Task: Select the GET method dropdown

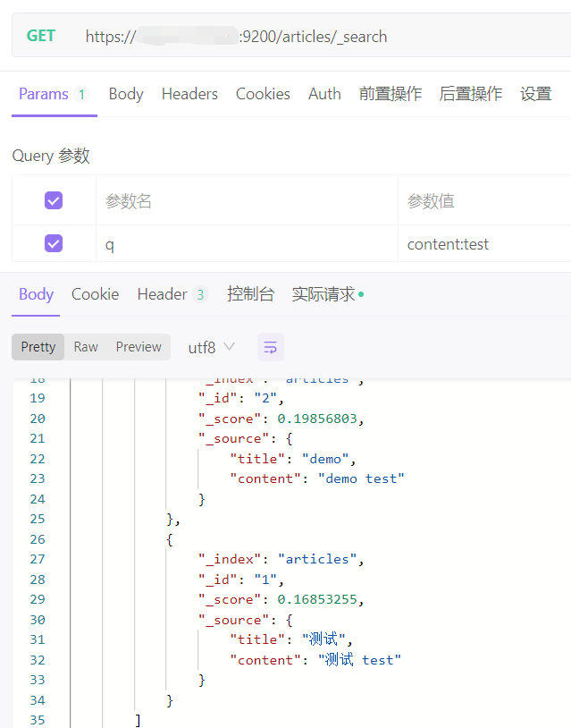Action: tap(41, 36)
